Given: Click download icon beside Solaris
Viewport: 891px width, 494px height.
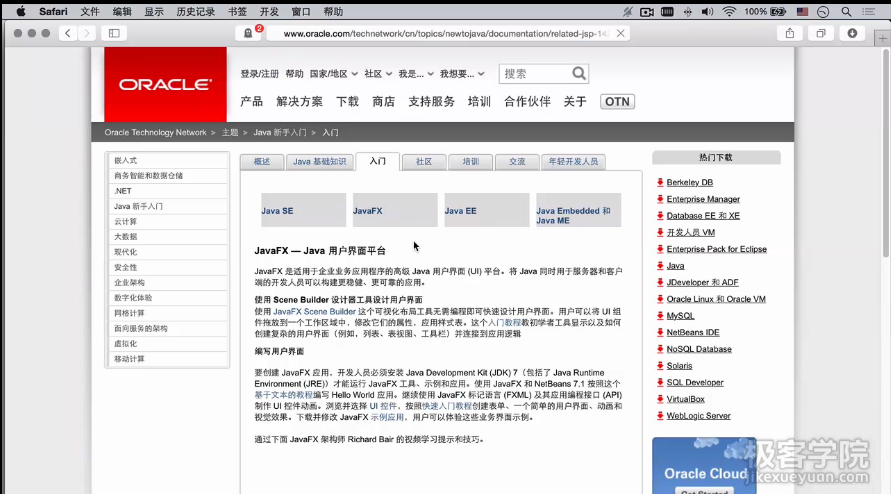Looking at the screenshot, I should (660, 366).
